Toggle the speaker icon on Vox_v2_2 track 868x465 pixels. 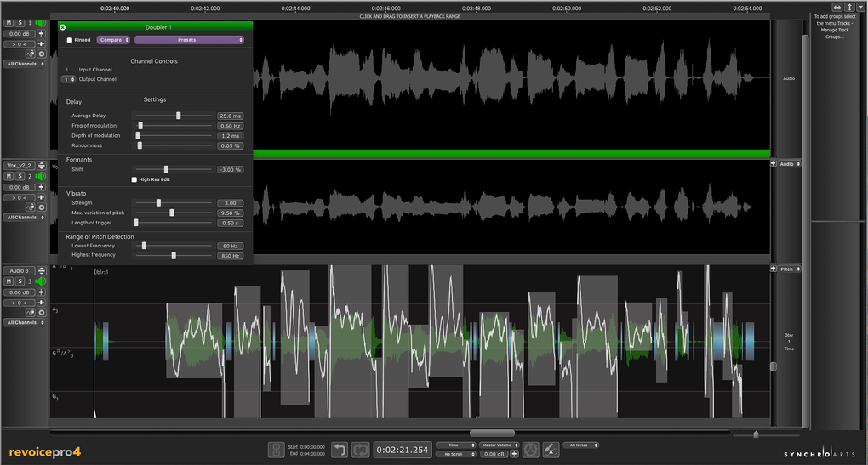tap(40, 176)
